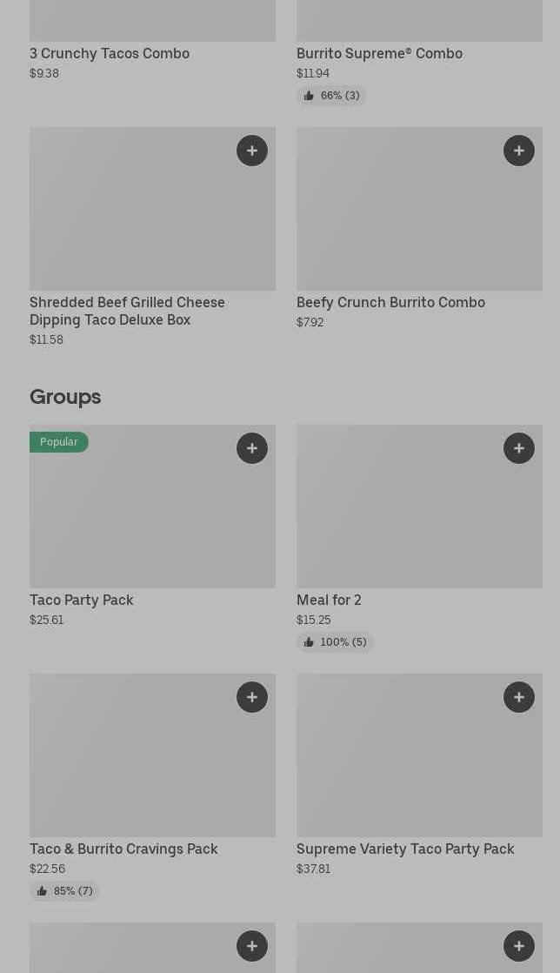Screen dimensions: 560x973
Task: Add Beefy Crunch Burrito Combo to cart
Action: (519, 151)
